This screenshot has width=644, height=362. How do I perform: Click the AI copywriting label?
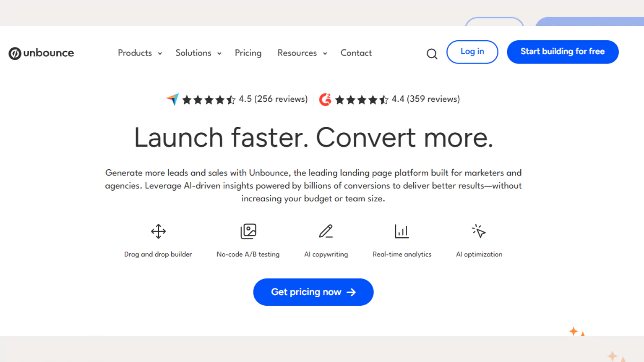[326, 254]
